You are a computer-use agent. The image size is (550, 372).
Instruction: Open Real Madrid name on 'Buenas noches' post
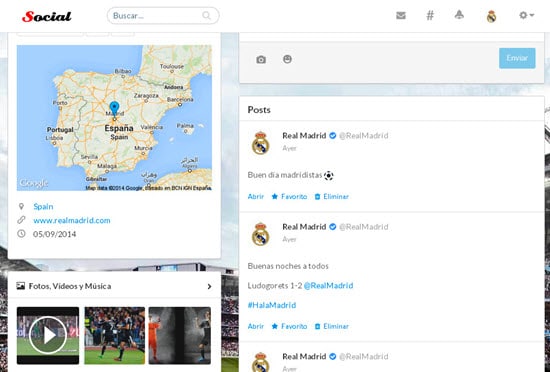click(304, 227)
